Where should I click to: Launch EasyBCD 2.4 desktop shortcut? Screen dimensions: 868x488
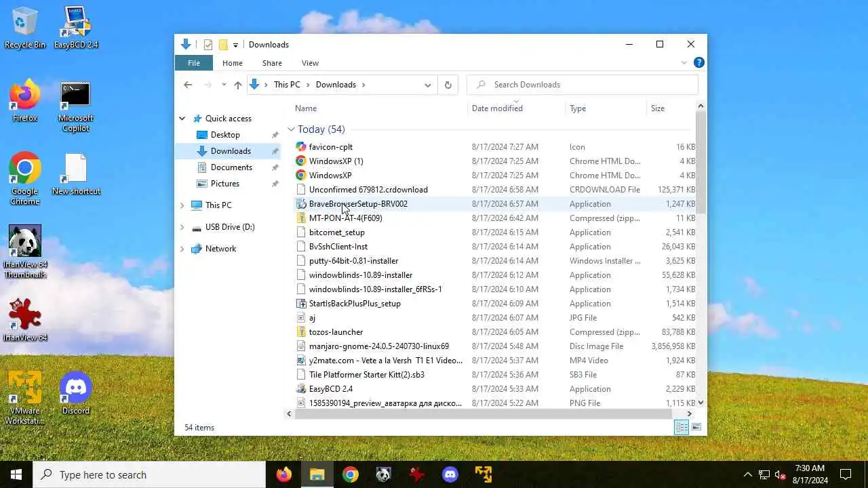[x=76, y=27]
